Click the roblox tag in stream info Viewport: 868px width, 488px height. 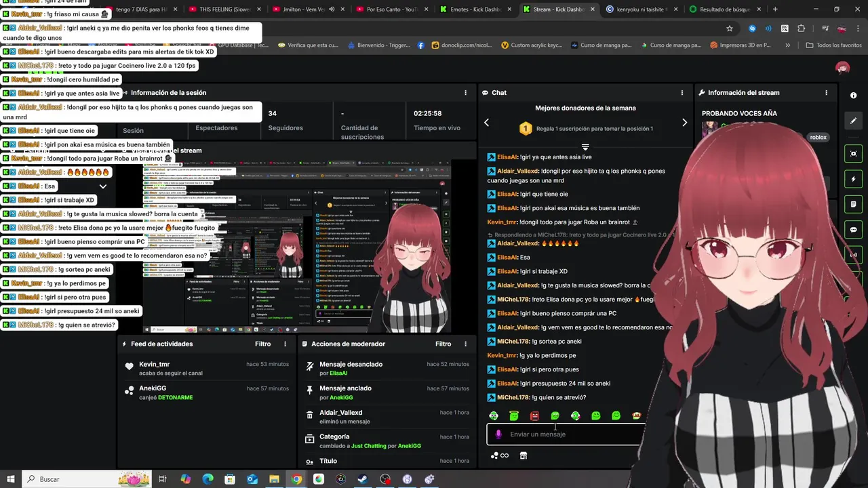(818, 138)
